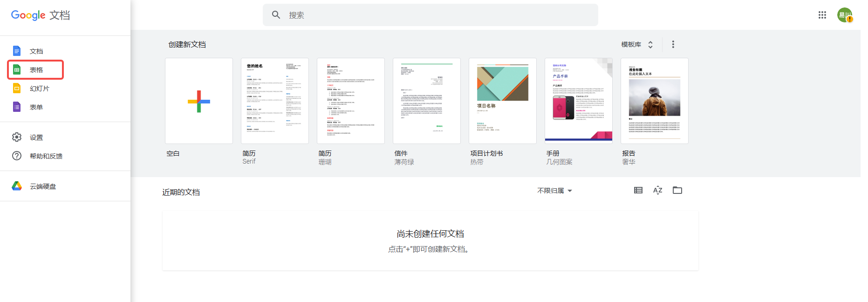Viewport: 868px width, 302px height.
Task: Click the 创建新文档 heading
Action: point(187,45)
